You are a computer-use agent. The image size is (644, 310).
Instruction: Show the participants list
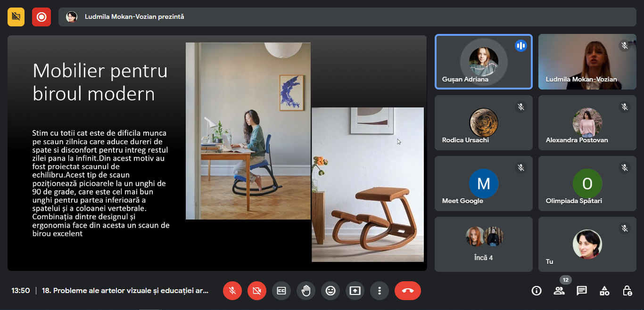559,291
